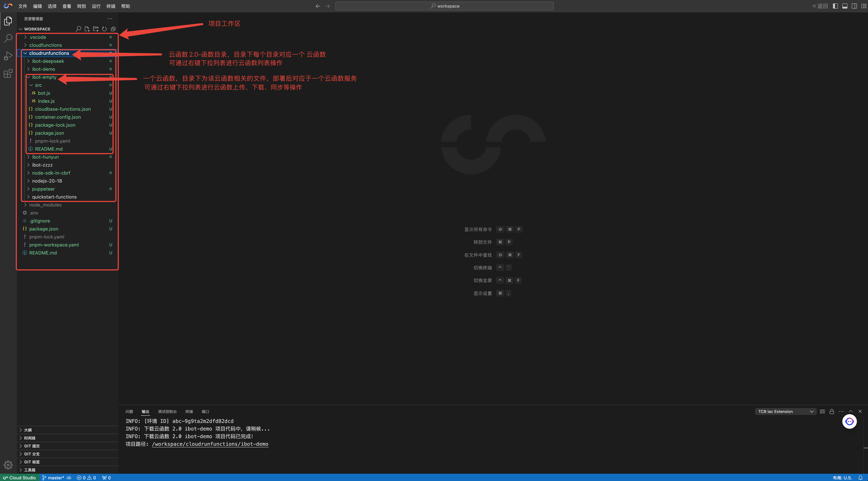Viewport: 868px width, 481px height.
Task: Toggle output auto-scroll lock
Action: (832, 411)
